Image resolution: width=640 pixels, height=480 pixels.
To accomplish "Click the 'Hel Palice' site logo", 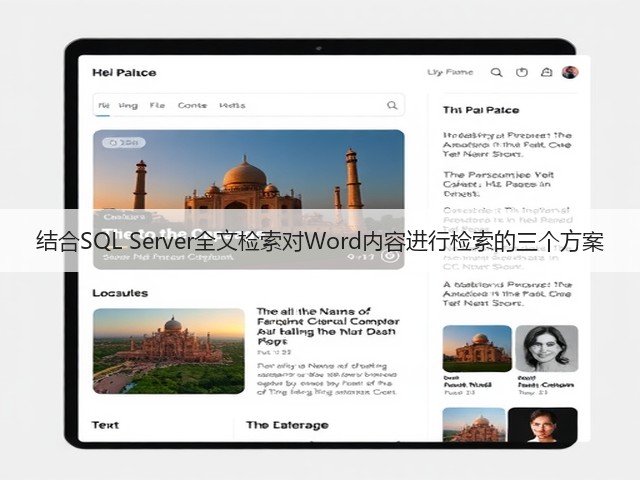I will pos(124,73).
